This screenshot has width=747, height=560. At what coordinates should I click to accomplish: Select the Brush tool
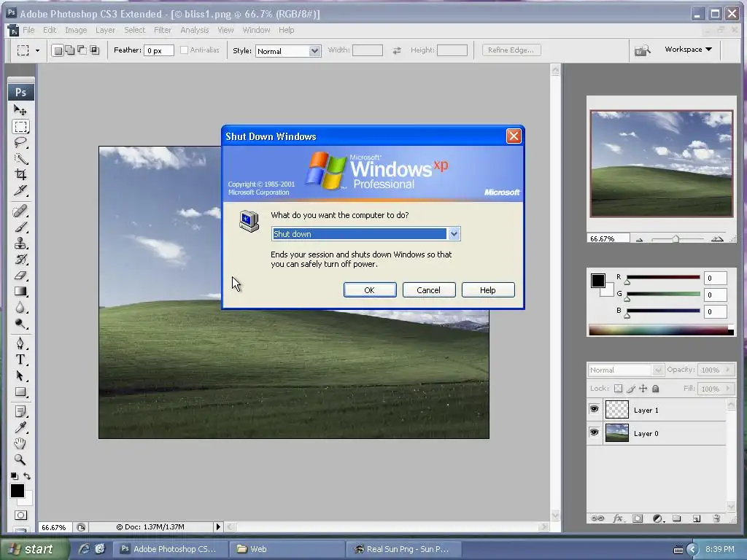pos(20,227)
